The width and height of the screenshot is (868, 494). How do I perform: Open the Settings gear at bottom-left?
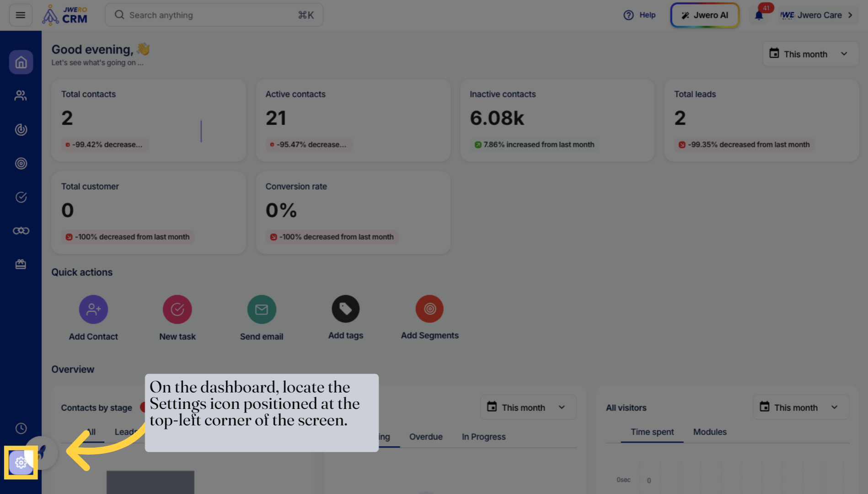coord(20,462)
